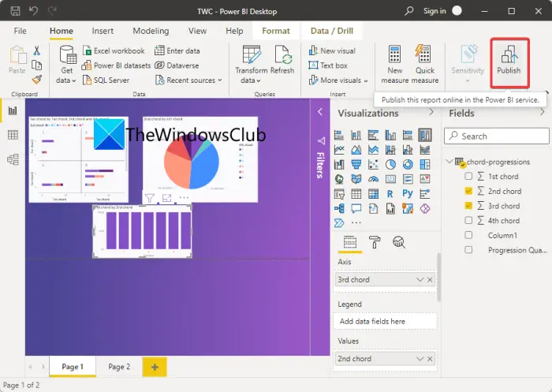Collapse the chord-progressions table

449,162
